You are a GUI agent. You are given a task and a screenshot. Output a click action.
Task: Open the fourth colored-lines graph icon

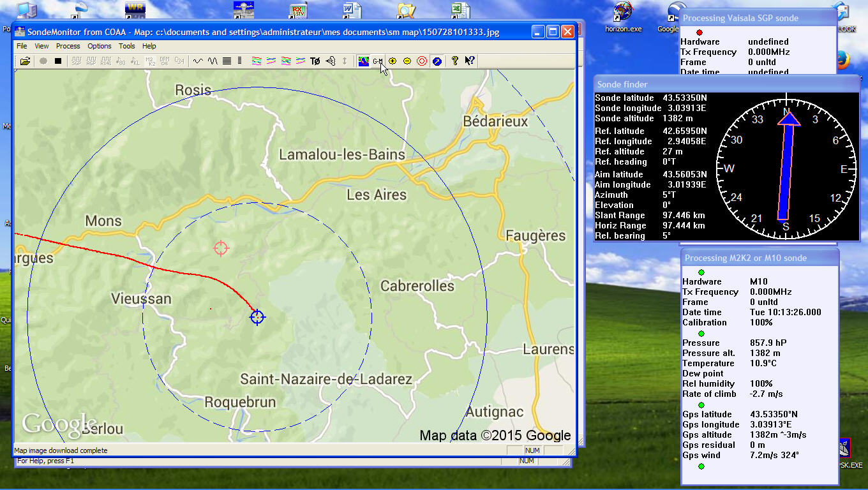point(301,61)
